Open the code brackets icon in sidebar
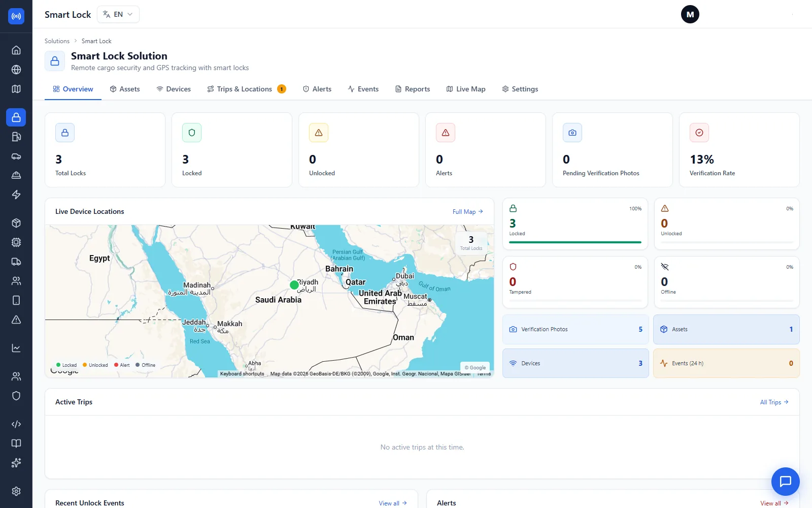The width and height of the screenshot is (812, 508). [16, 424]
